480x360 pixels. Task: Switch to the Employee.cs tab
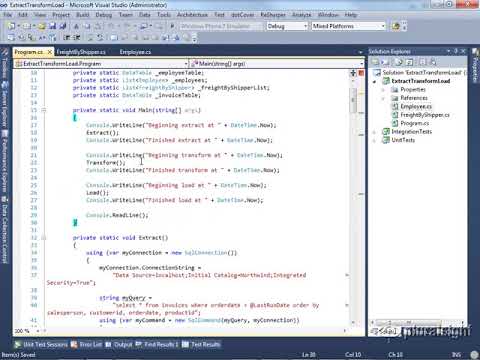(x=135, y=52)
